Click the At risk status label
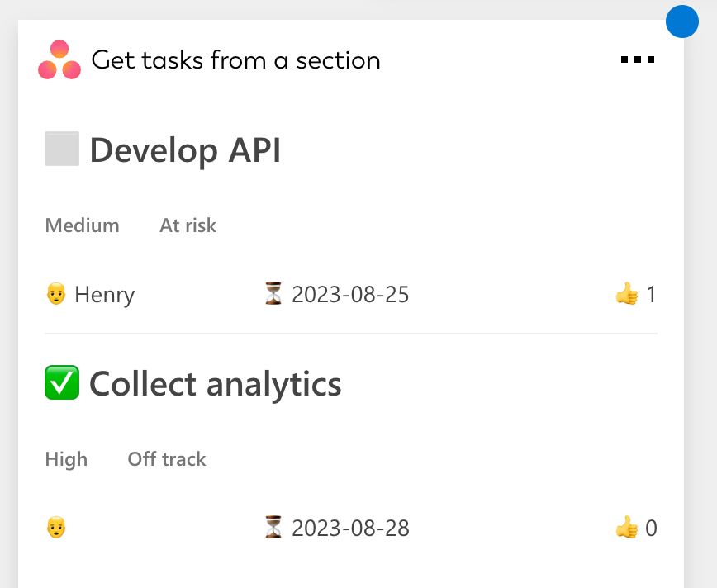Viewport: 717px width, 588px height. tap(188, 225)
